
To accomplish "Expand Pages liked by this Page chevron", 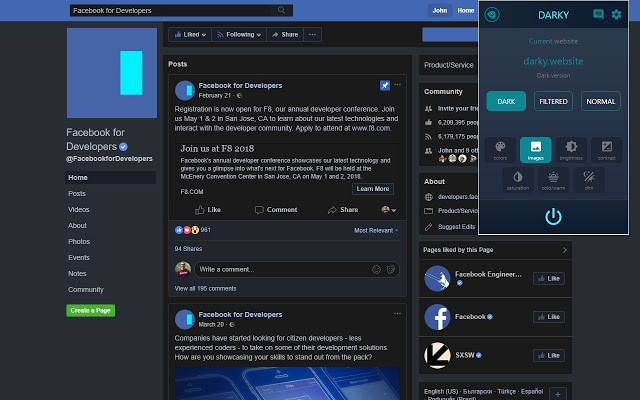I will [x=564, y=250].
